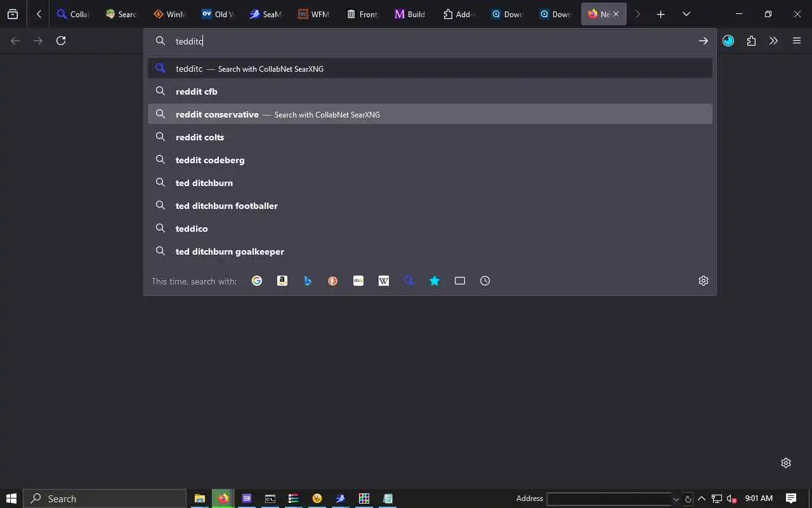Select suggestion 'ted ditchburn footballer'

[x=430, y=206]
